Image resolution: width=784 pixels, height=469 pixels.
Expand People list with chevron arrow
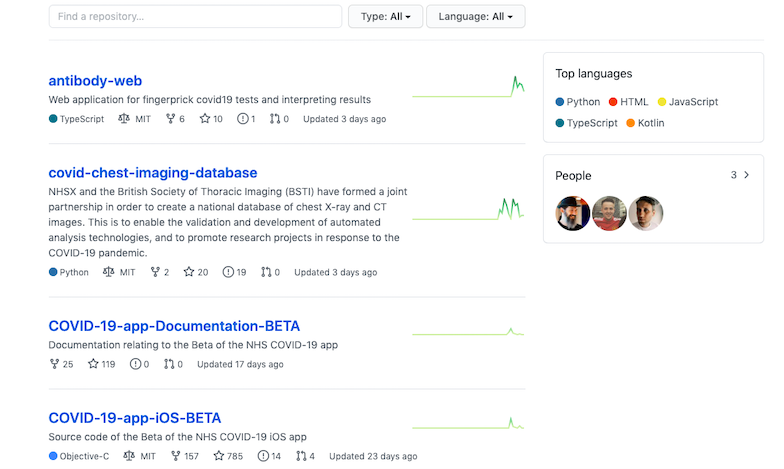pyautogui.click(x=746, y=175)
